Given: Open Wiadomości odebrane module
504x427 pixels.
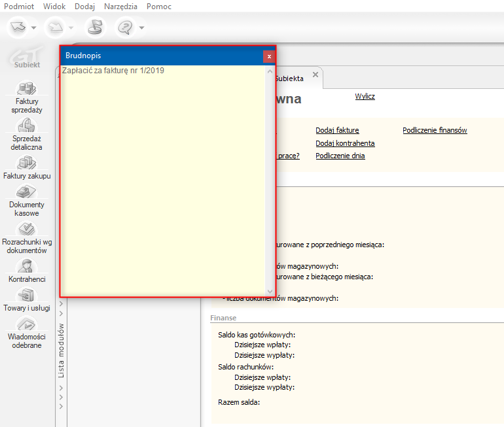Looking at the screenshot, I should coord(27,333).
